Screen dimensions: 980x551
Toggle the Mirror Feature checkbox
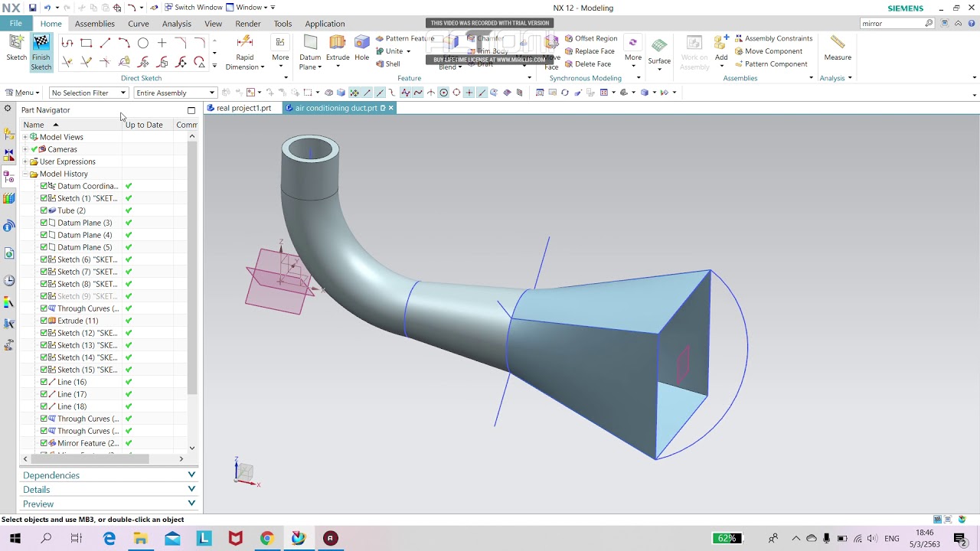point(44,443)
